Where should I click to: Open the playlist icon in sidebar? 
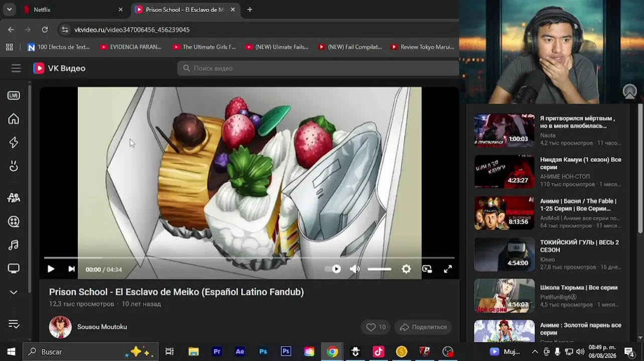(14, 324)
